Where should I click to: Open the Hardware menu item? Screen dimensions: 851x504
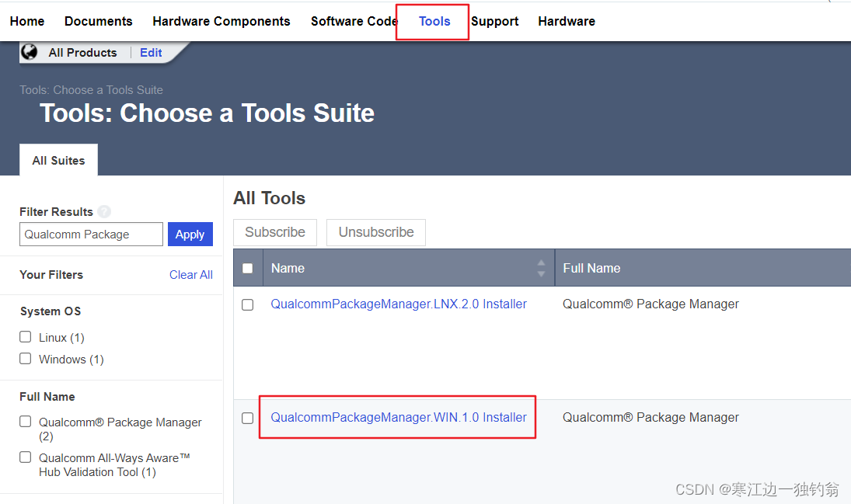click(x=567, y=21)
